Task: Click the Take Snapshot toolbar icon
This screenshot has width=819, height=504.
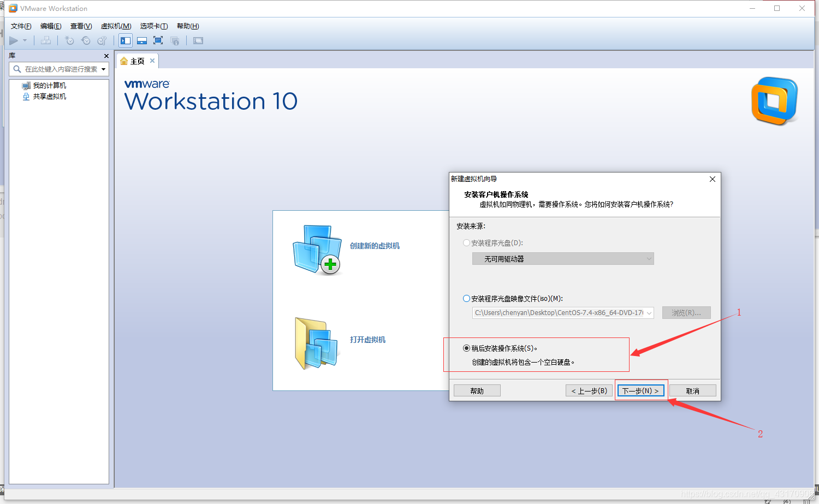Action: coord(69,40)
